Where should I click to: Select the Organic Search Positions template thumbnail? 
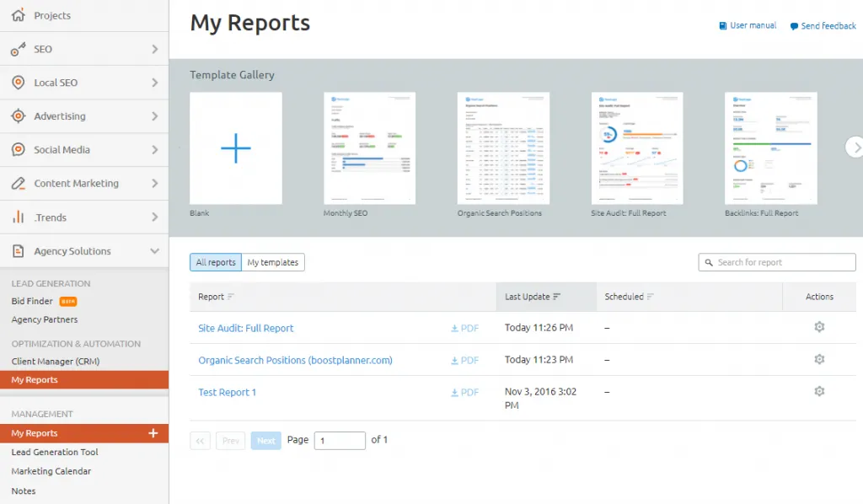pos(503,148)
